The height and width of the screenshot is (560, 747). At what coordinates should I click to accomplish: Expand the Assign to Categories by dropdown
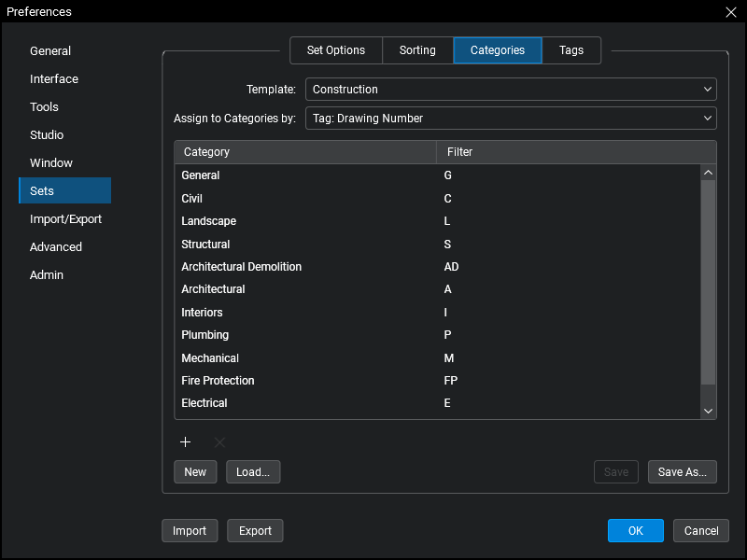(x=511, y=119)
